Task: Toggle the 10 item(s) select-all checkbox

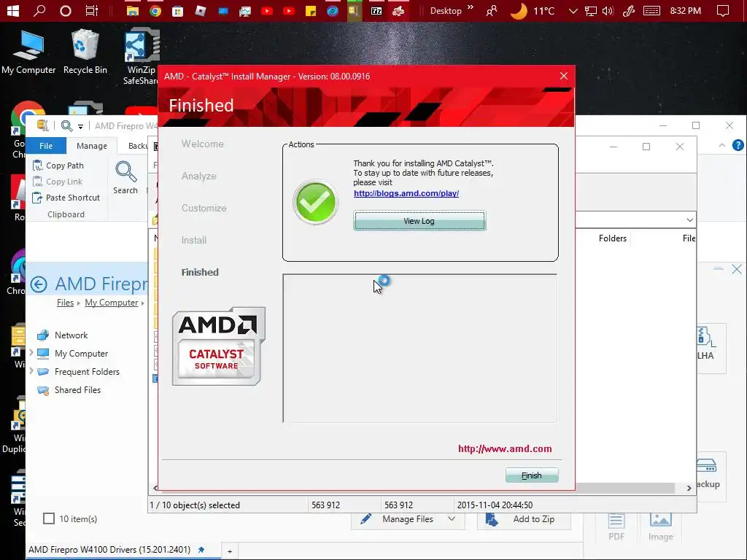Action: click(49, 518)
